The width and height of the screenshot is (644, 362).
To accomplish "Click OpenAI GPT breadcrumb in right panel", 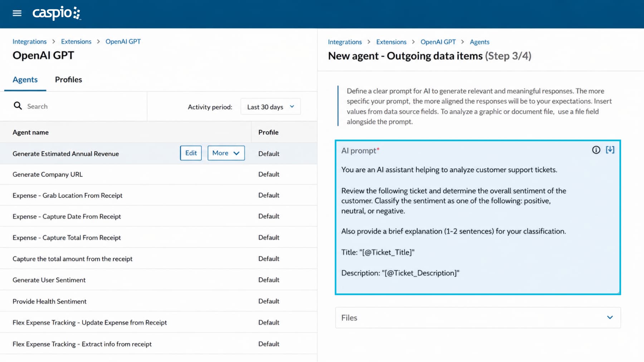I will [x=438, y=42].
